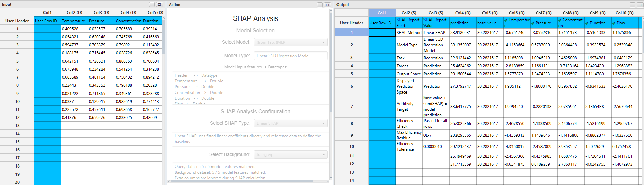Click the Model Type text field

tap(291, 56)
